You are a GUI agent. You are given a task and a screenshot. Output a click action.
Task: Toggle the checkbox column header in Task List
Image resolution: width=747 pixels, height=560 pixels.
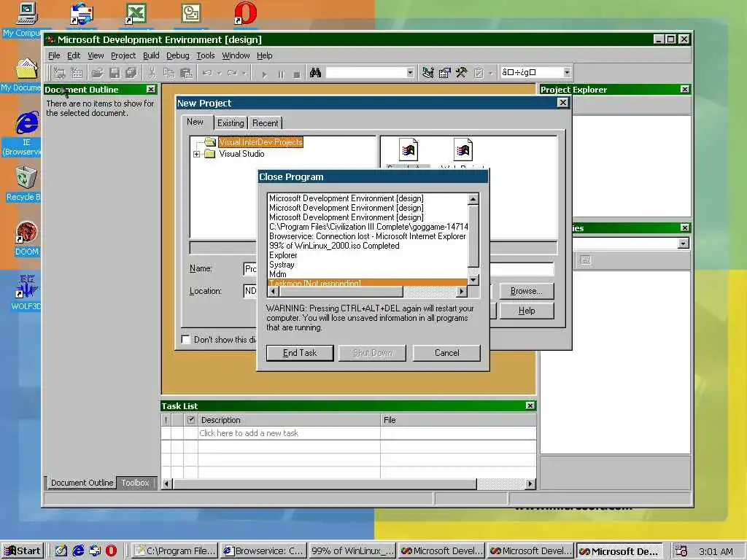(191, 420)
